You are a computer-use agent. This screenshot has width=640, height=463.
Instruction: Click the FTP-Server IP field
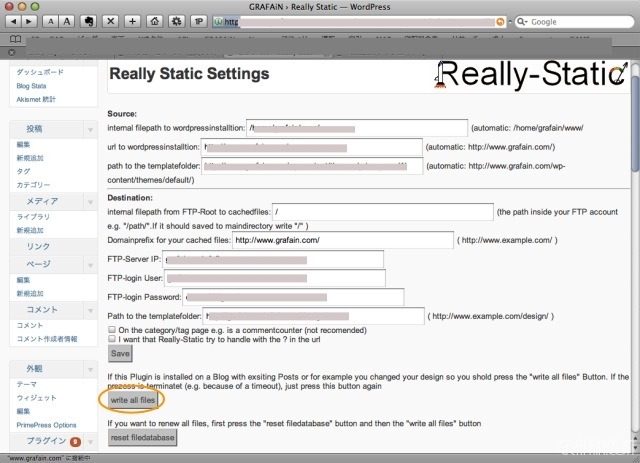pyautogui.click(x=273, y=259)
